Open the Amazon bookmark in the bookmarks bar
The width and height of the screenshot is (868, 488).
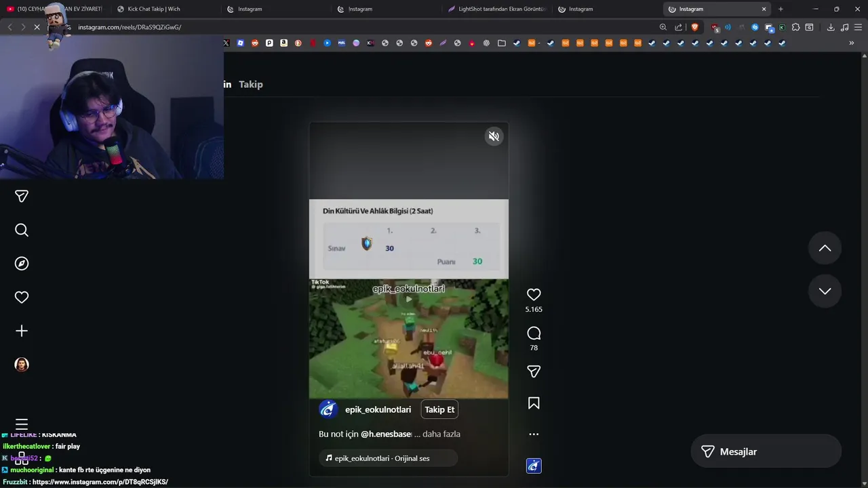[283, 43]
